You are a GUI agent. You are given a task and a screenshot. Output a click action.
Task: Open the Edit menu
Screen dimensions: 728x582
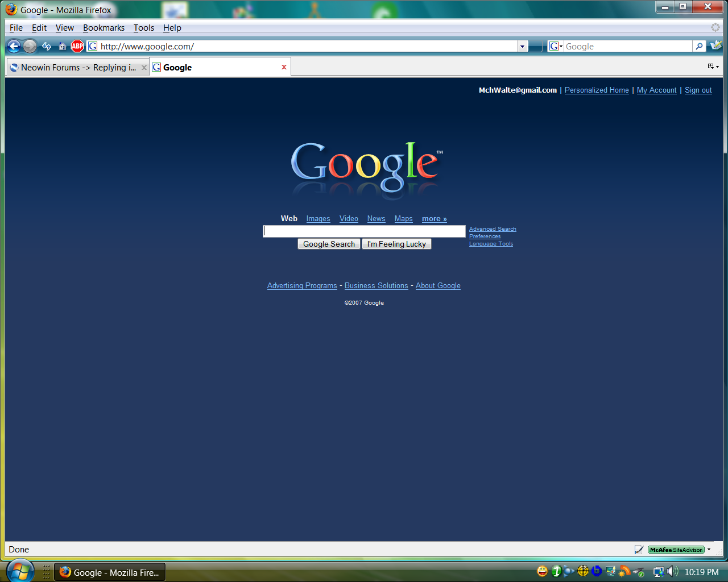pos(39,27)
